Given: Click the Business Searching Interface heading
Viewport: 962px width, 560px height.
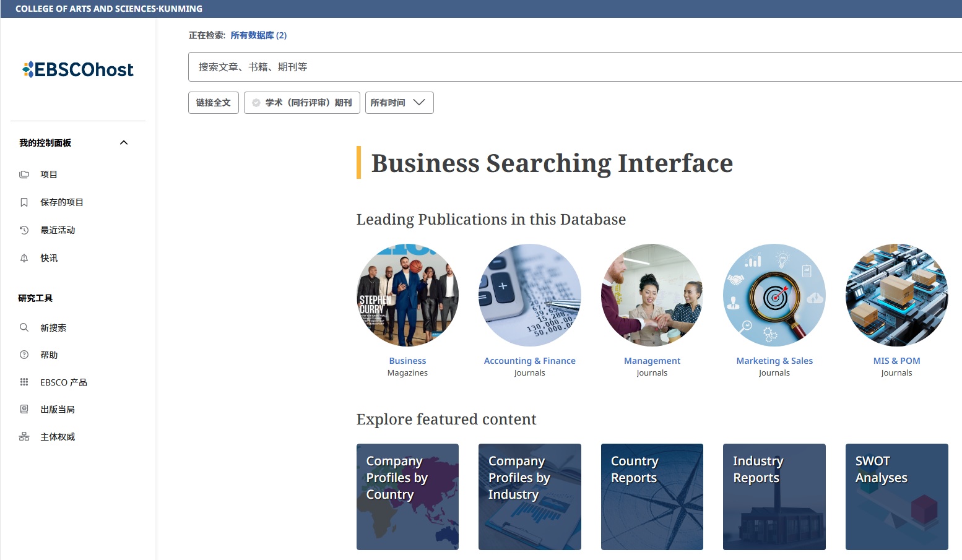Looking at the screenshot, I should pos(552,163).
